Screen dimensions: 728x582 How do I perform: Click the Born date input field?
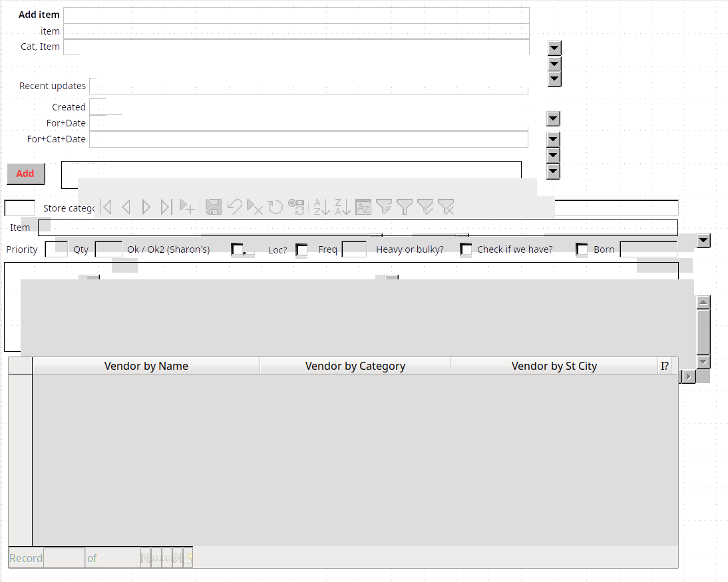click(x=647, y=250)
